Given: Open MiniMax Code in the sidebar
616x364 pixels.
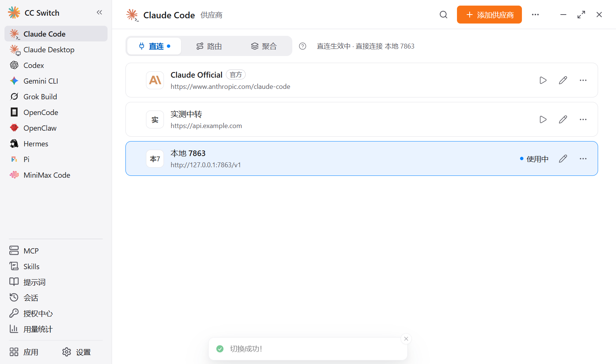Looking at the screenshot, I should coord(56,175).
